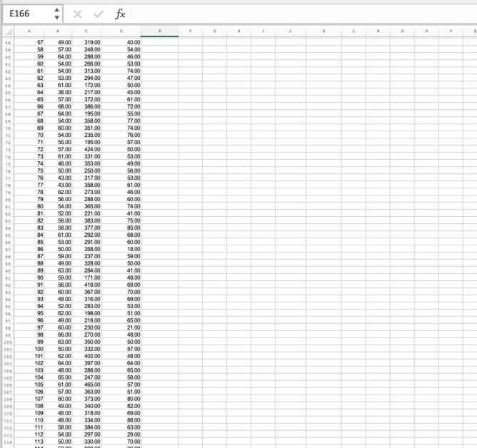Screen dimensions: 477x448
Task: Click cell containing 273.00
Action: pos(86,192)
